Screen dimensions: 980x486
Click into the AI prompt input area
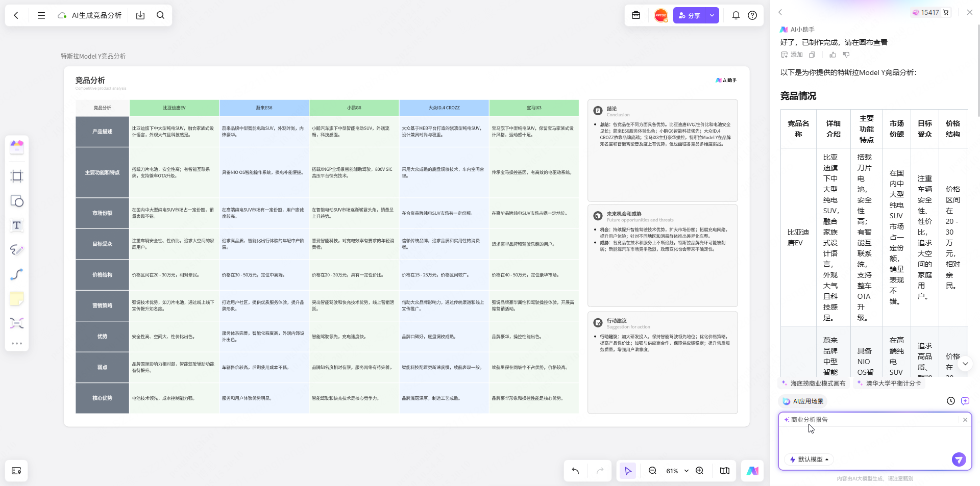pyautogui.click(x=874, y=439)
